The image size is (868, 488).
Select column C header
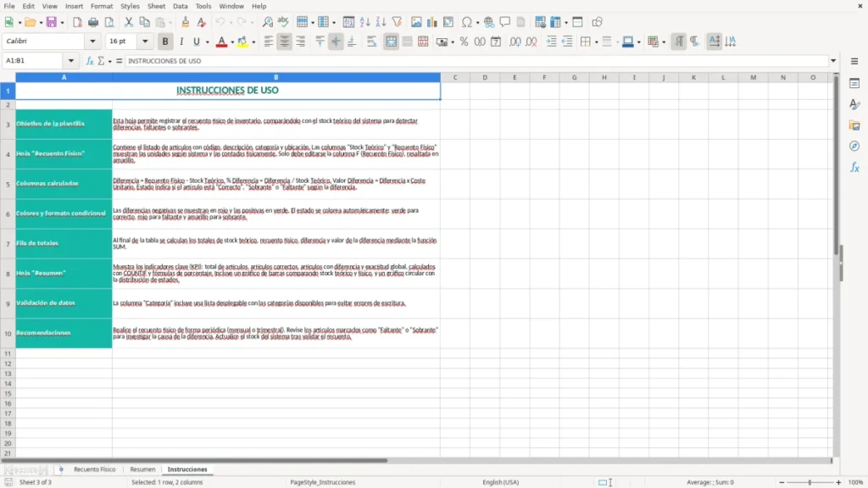[455, 77]
